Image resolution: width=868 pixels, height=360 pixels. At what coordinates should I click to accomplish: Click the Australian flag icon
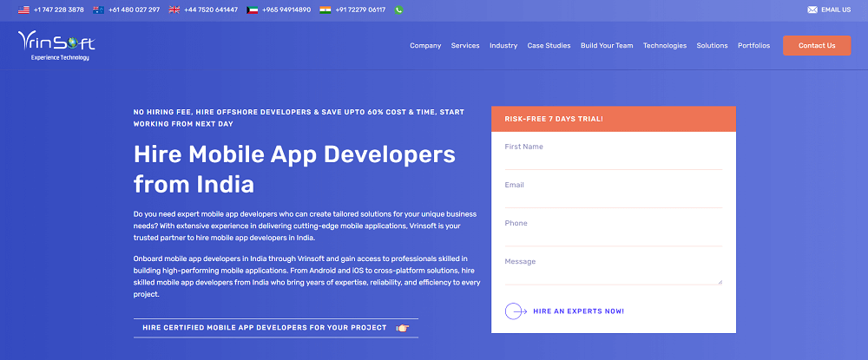click(x=99, y=10)
